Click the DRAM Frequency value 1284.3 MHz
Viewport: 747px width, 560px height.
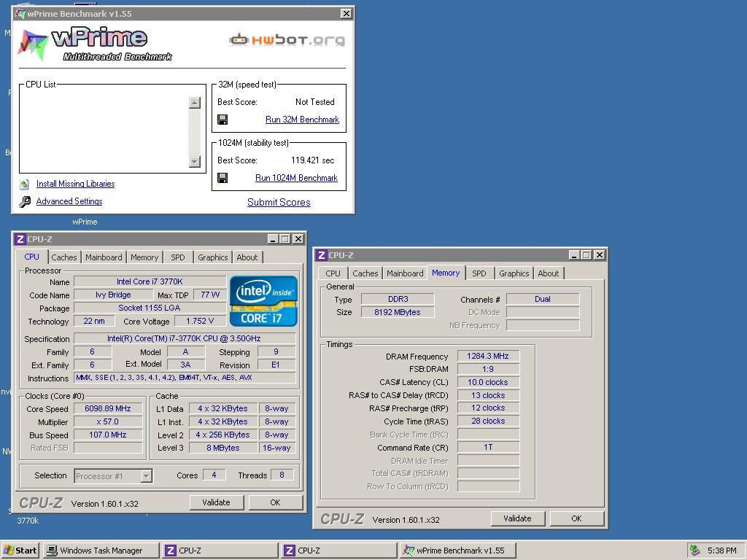(488, 356)
